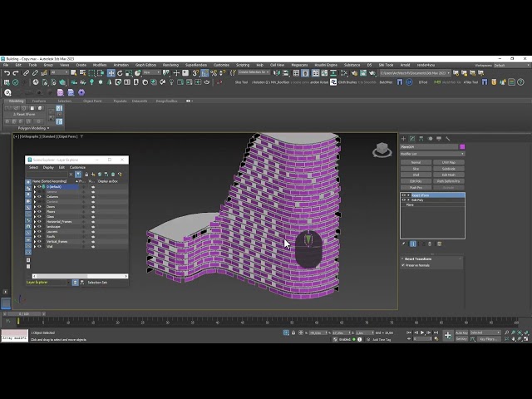
Task: Open Display menu in Layer Explorer
Action: tap(48, 168)
